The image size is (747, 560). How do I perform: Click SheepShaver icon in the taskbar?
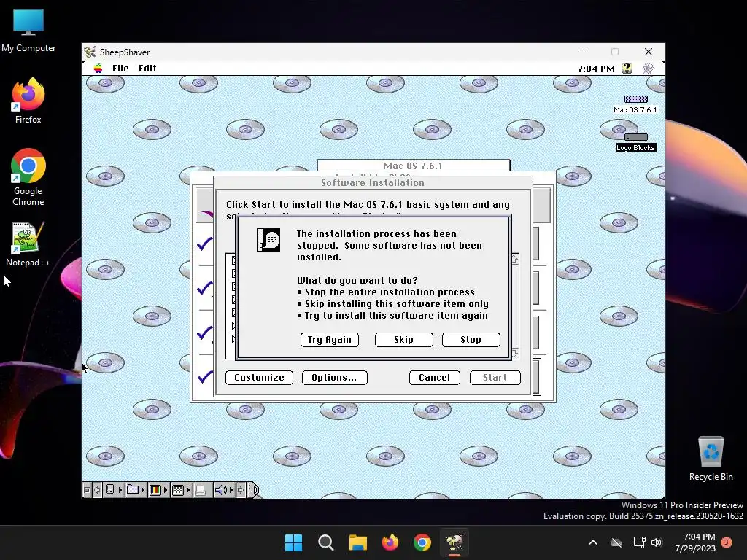coord(454,542)
